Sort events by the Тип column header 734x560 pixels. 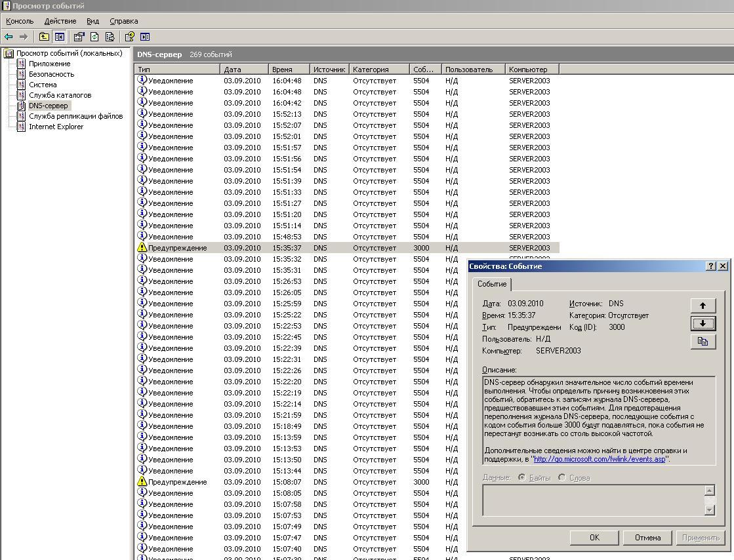tap(177, 70)
